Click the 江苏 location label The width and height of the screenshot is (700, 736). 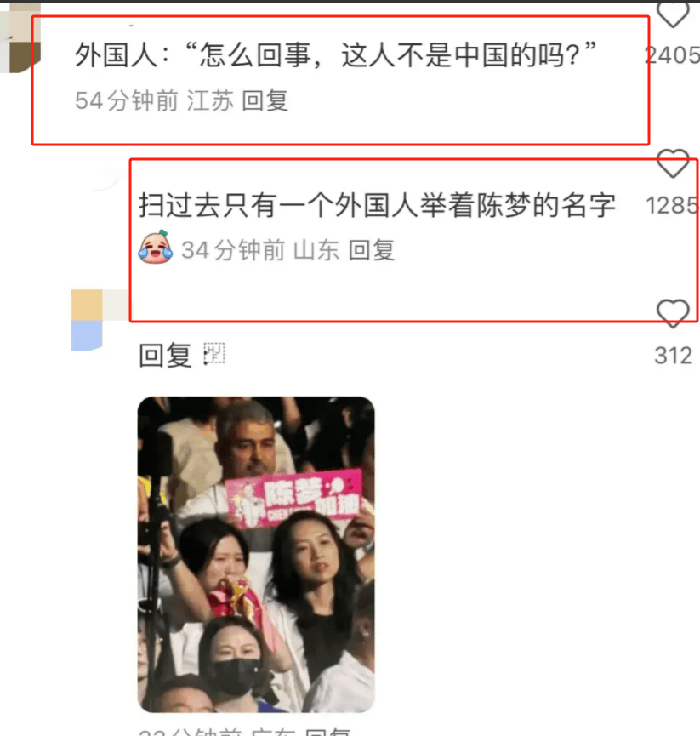210,101
